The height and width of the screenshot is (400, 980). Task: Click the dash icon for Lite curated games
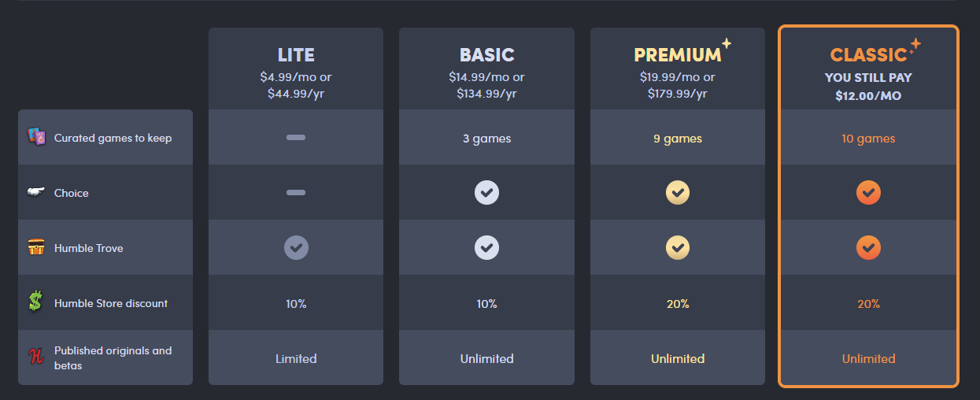(296, 138)
